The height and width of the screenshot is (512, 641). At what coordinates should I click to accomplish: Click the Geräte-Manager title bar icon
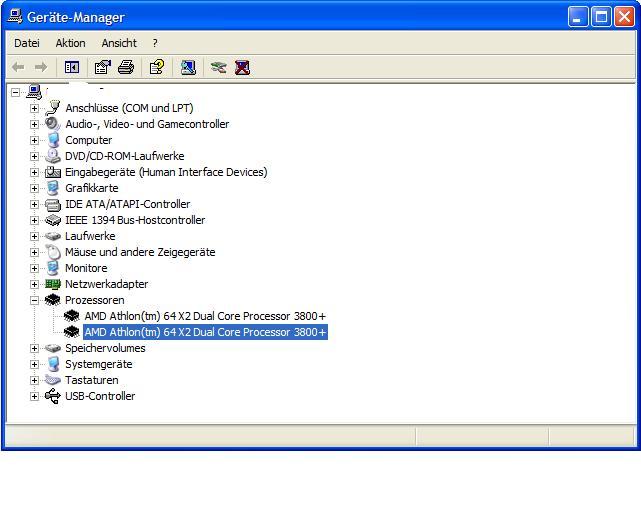[x=15, y=17]
